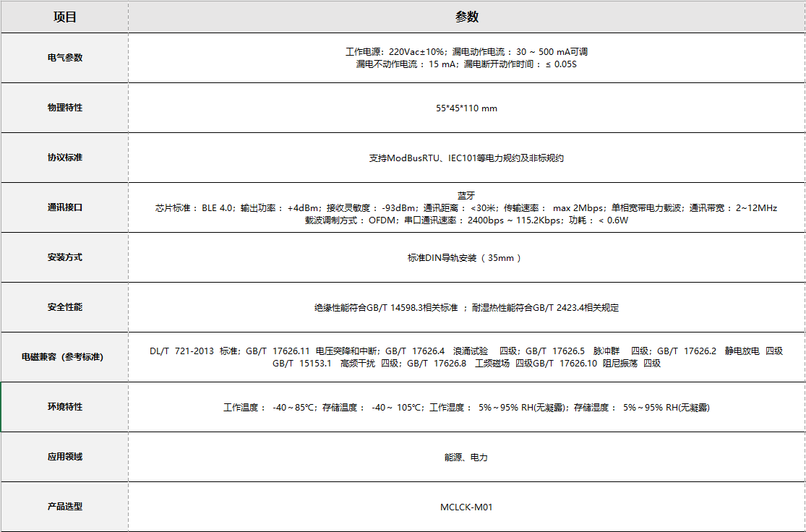This screenshot has height=532, width=806.
Task: Click the cell containing 55*45*110 mm
Action: click(466, 107)
